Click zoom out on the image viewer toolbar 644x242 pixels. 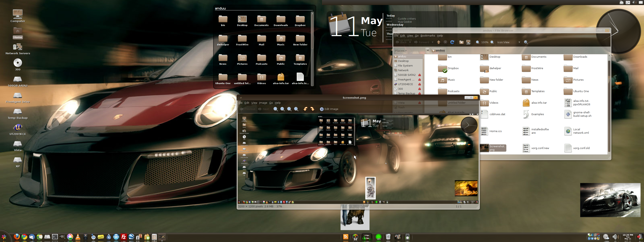[x=283, y=109]
